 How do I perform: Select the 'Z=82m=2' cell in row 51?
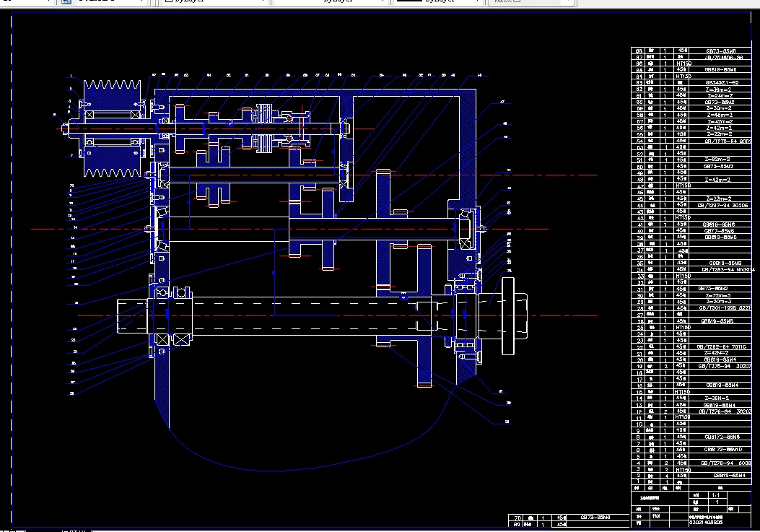tap(718, 160)
